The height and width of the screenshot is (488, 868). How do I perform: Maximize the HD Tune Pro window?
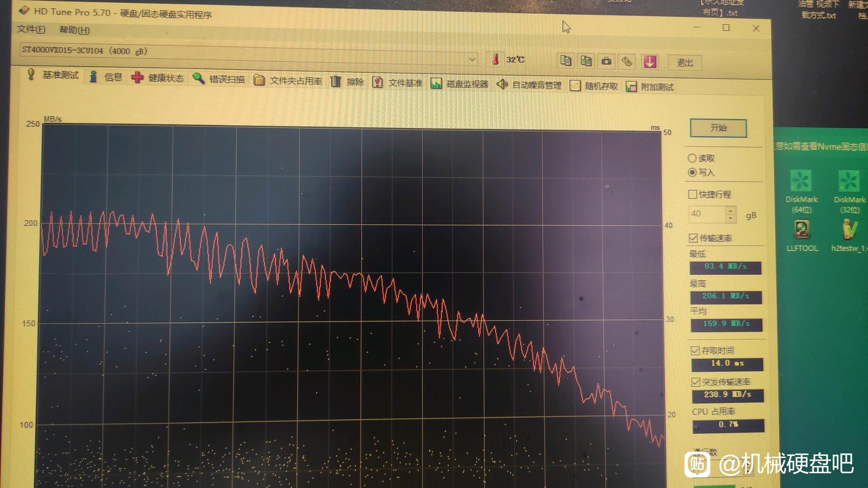(726, 28)
